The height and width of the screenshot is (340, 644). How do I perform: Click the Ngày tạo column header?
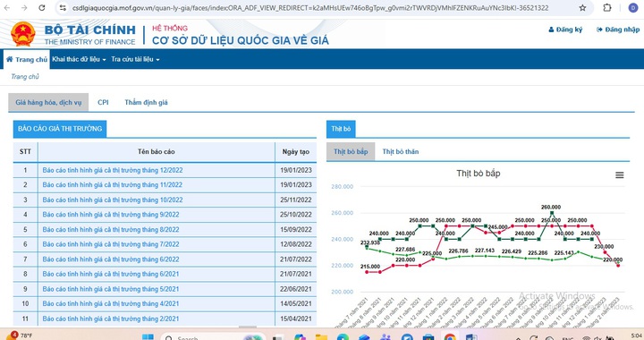(296, 152)
